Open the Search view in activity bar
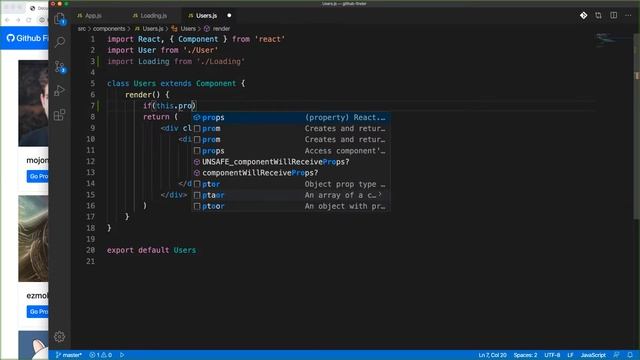The height and width of the screenshot is (360, 640). pos(60,42)
